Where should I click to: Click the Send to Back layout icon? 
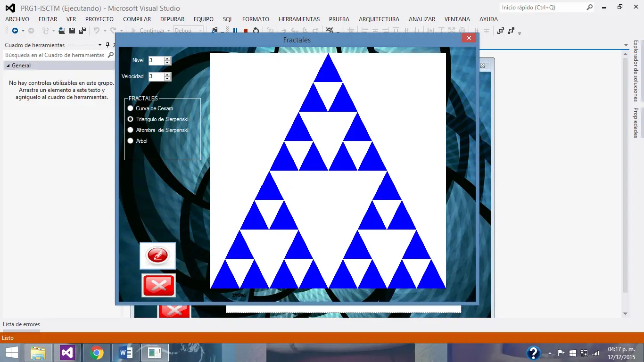coord(511,31)
